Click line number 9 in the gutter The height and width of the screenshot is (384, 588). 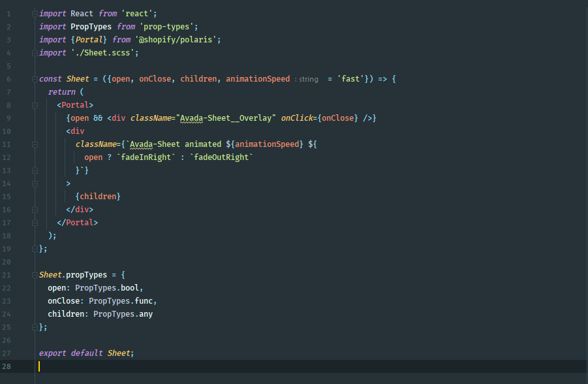pos(8,118)
